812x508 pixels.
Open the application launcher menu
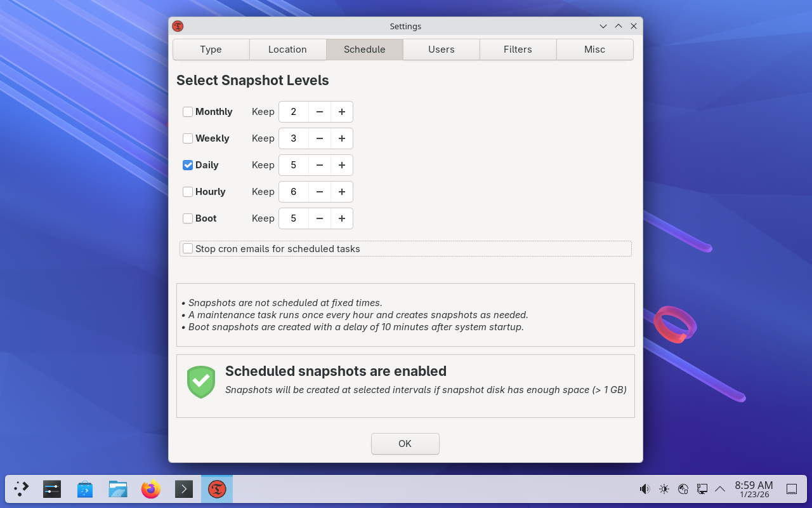click(22, 489)
